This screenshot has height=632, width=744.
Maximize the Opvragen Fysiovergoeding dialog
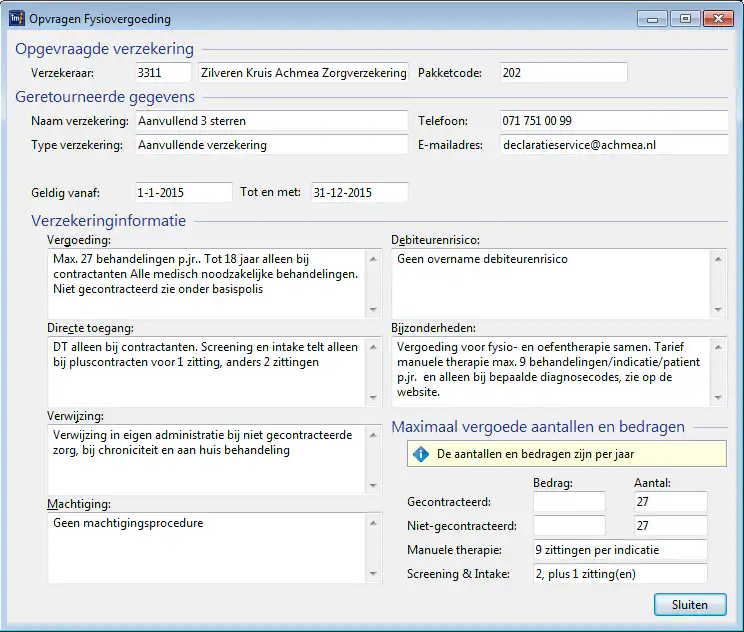click(685, 19)
